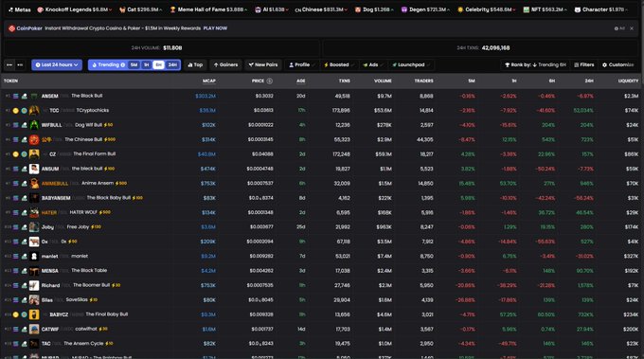Close the CoinPoker ad banner
The image size is (644, 359).
[632, 28]
